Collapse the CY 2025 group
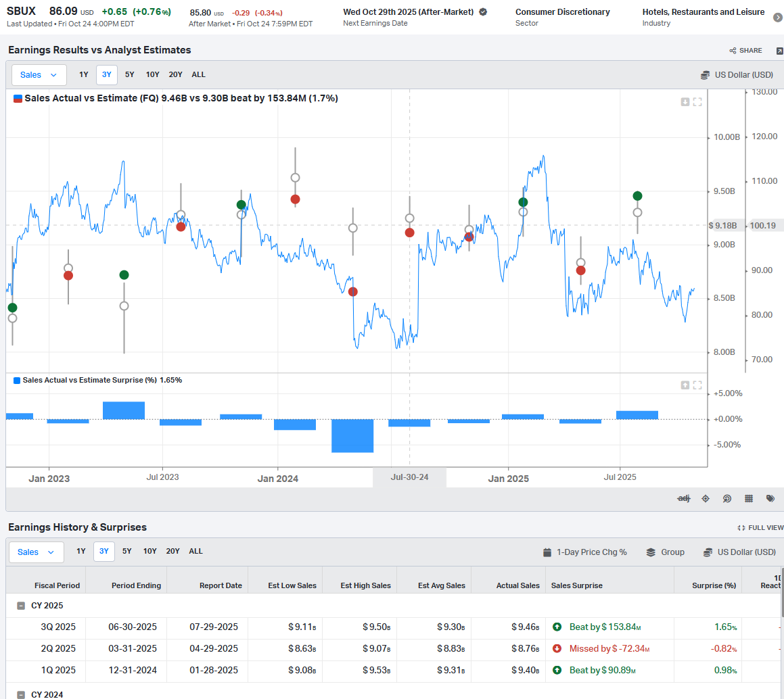The height and width of the screenshot is (699, 784). click(x=21, y=606)
